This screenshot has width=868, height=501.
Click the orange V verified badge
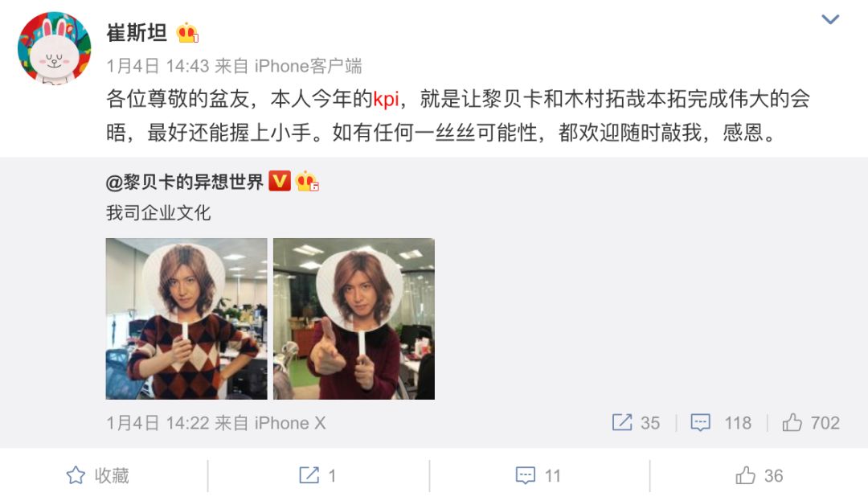pyautogui.click(x=280, y=180)
